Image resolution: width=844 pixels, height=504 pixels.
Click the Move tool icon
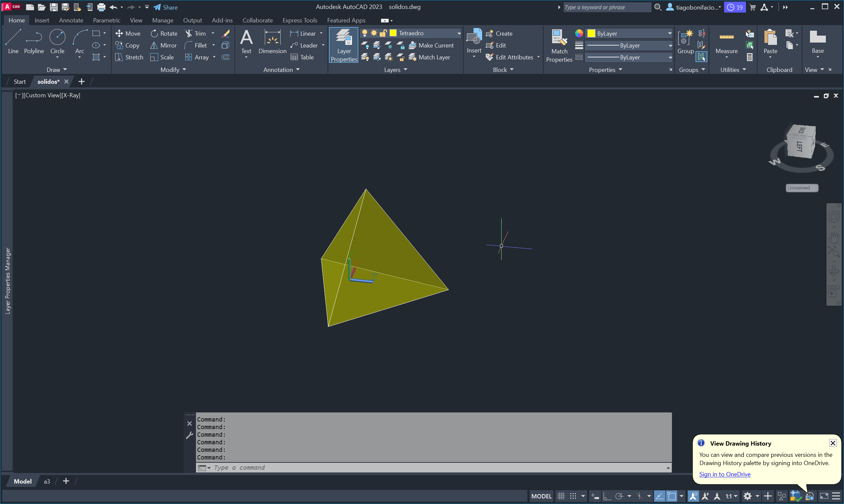click(x=119, y=33)
